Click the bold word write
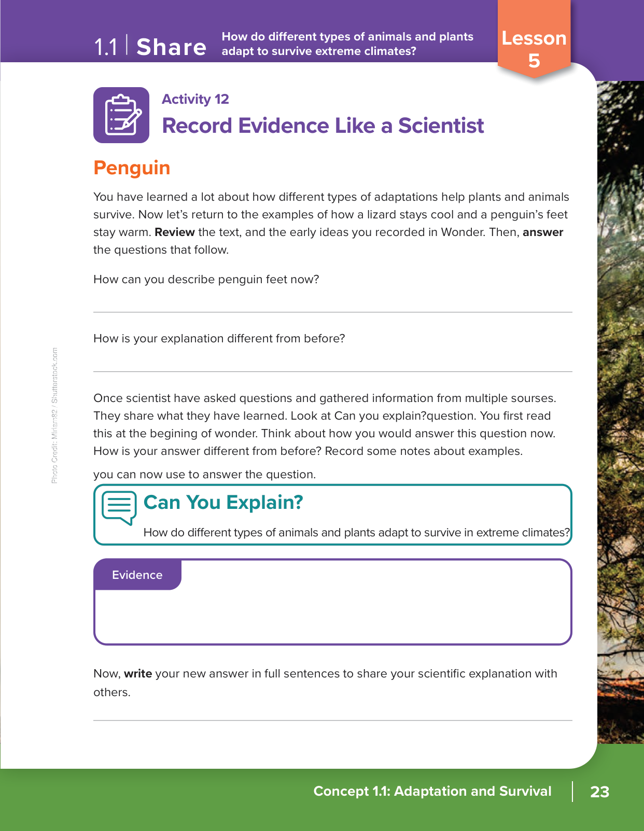Viewport: 644px width, 831px height. pos(138,674)
